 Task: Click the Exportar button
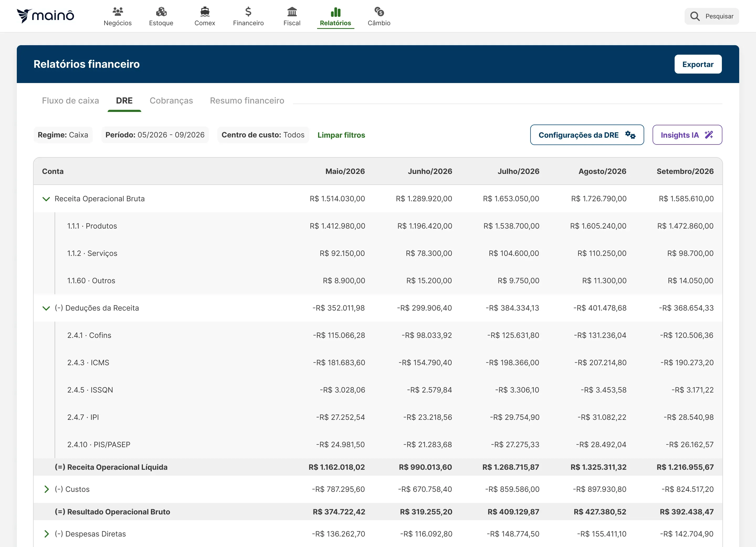click(x=698, y=64)
